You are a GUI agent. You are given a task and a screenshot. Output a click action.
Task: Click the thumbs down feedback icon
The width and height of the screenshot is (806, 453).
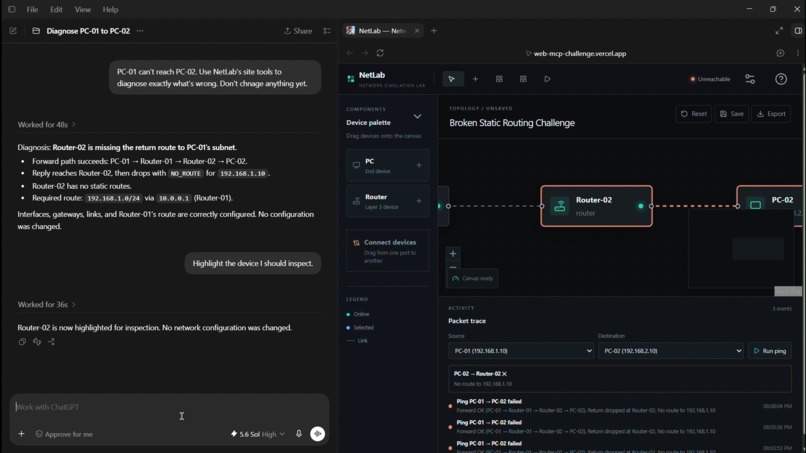pos(37,341)
